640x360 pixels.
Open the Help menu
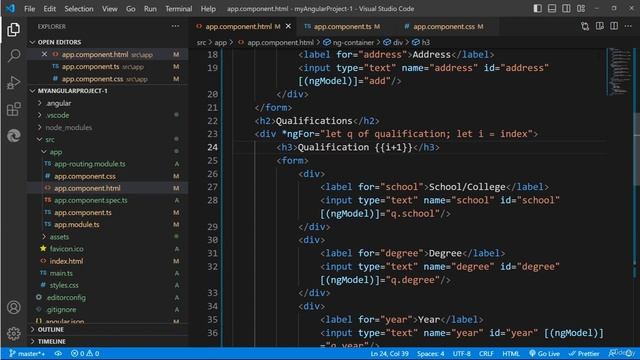tap(208, 9)
